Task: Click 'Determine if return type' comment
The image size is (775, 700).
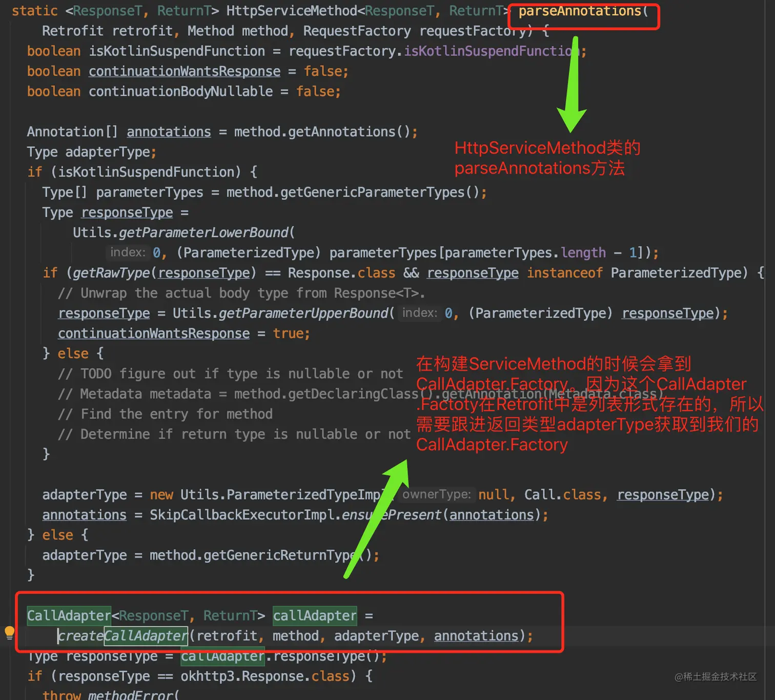Action: coord(234,434)
